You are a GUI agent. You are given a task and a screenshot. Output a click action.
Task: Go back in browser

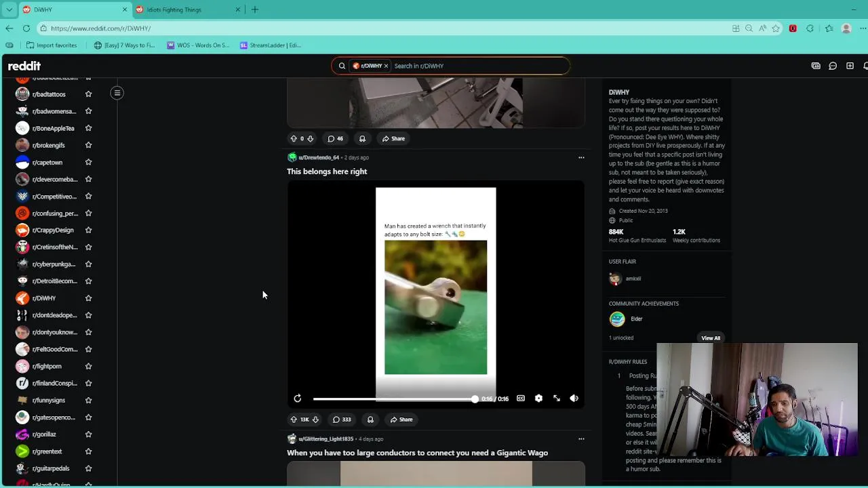coord(9,28)
